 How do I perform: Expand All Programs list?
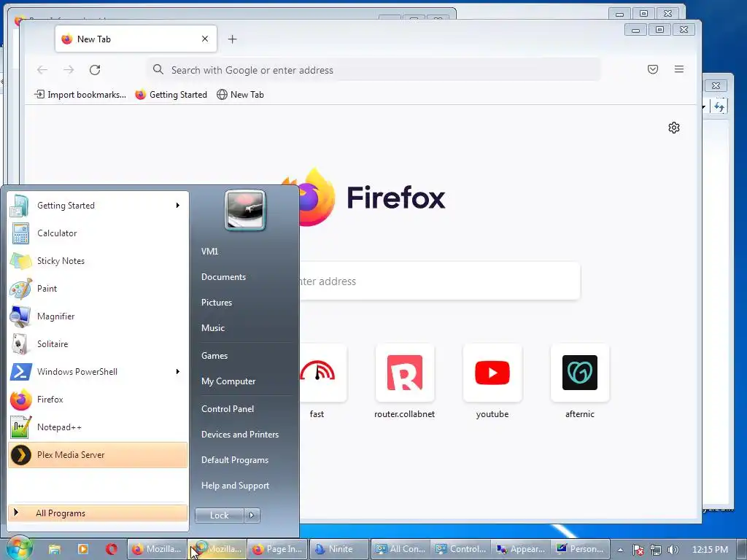click(98, 513)
